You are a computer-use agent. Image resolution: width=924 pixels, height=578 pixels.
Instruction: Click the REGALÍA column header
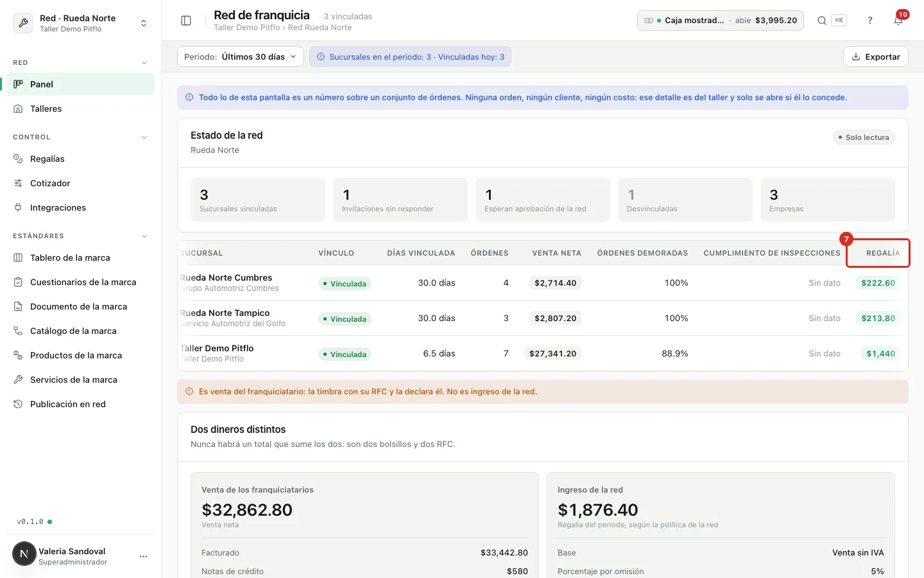click(883, 253)
